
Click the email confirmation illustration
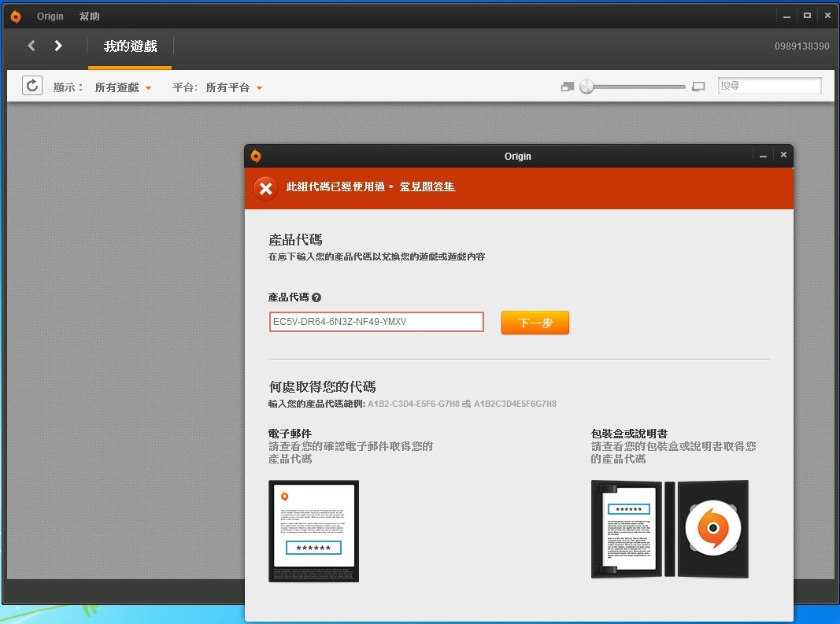[313, 531]
